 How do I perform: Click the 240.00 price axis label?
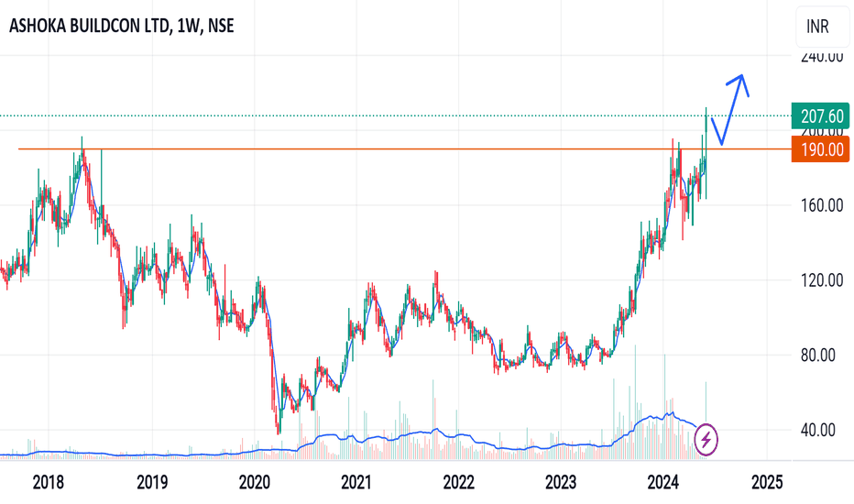tap(822, 57)
